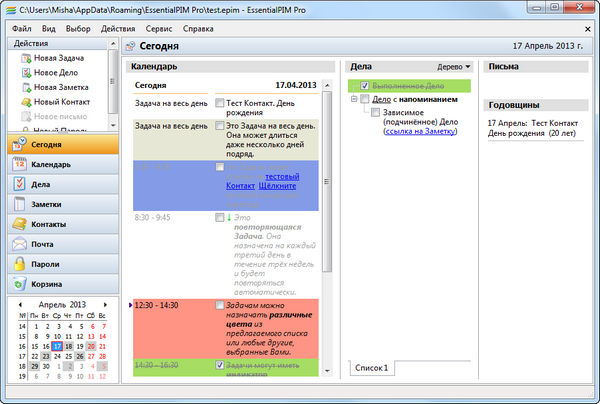Click the Новое Дело icon
This screenshot has width=600, height=404.
24,73
